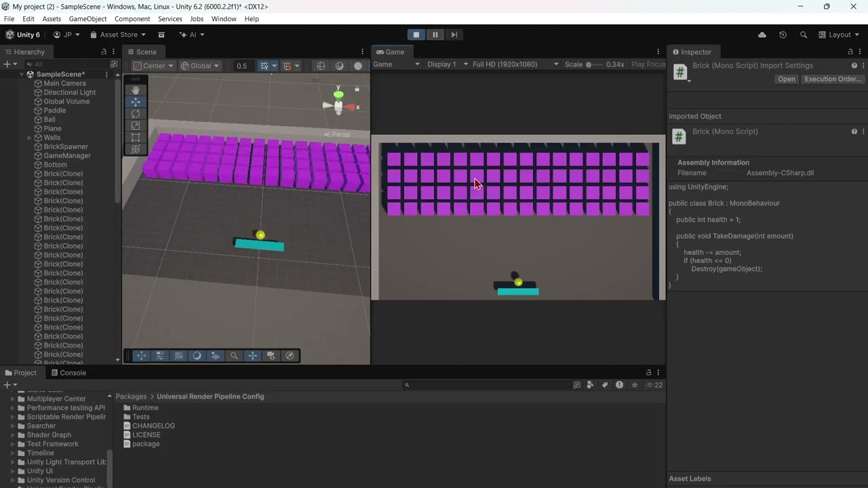Screen dimensions: 868x488
Task: Click the camera overlay button in Scene
Action: tap(271, 356)
